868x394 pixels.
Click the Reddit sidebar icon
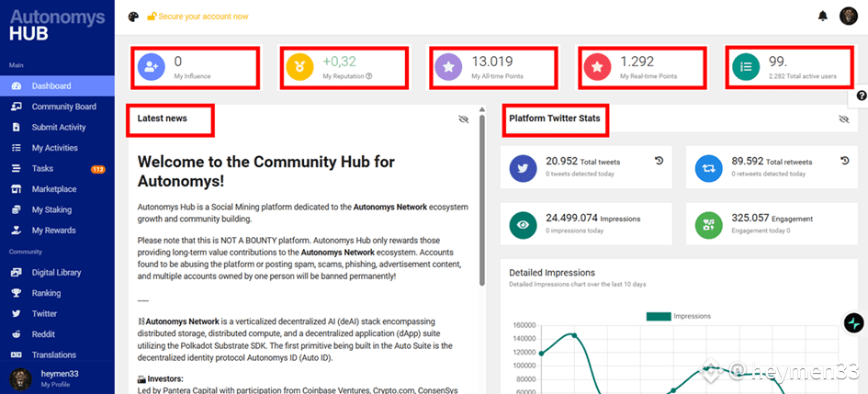point(16,334)
